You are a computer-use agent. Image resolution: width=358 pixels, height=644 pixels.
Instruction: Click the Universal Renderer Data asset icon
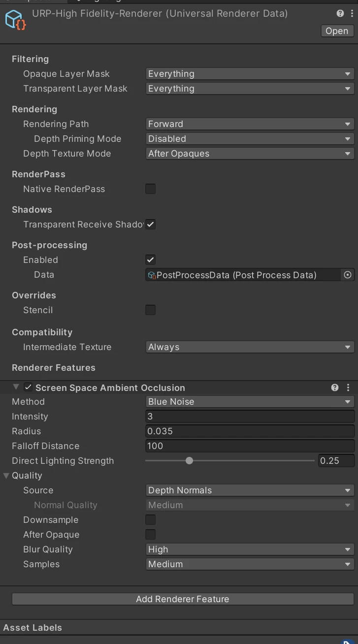pos(15,20)
